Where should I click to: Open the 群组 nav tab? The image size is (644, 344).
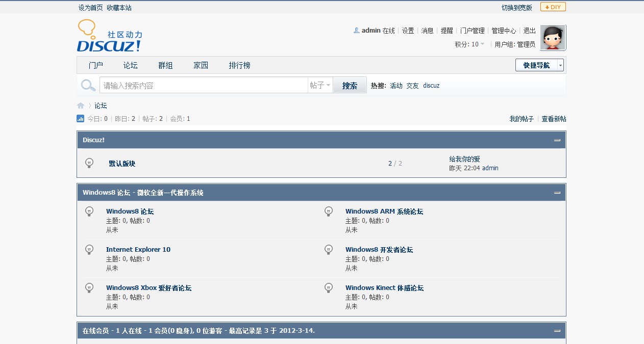165,65
